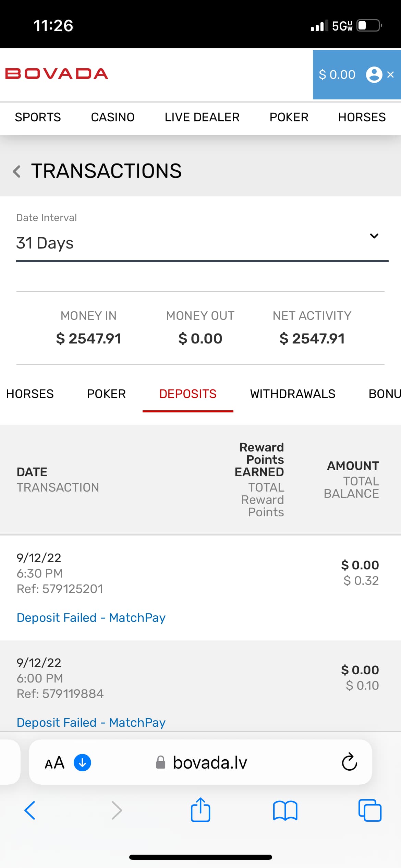Tap Safari share icon

(200, 810)
